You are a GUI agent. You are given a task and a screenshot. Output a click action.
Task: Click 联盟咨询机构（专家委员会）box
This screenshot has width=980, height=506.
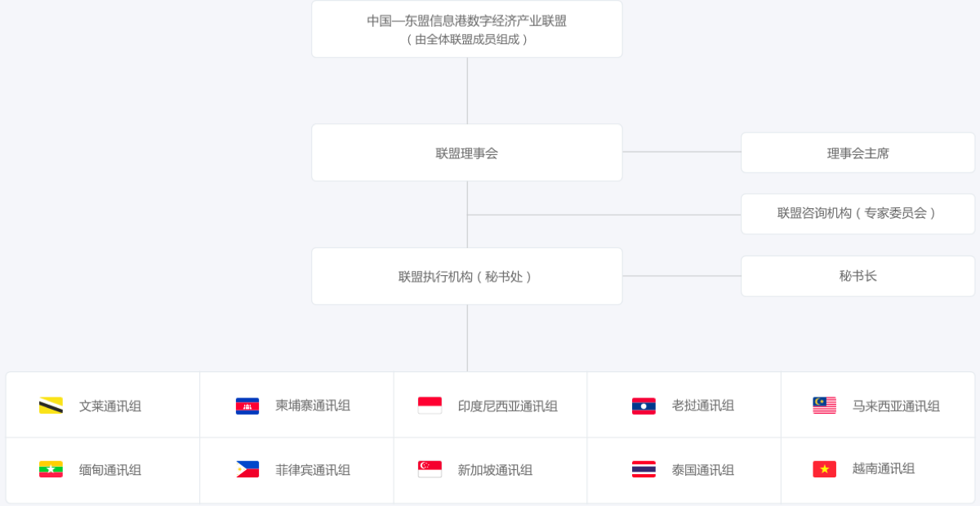click(857, 214)
